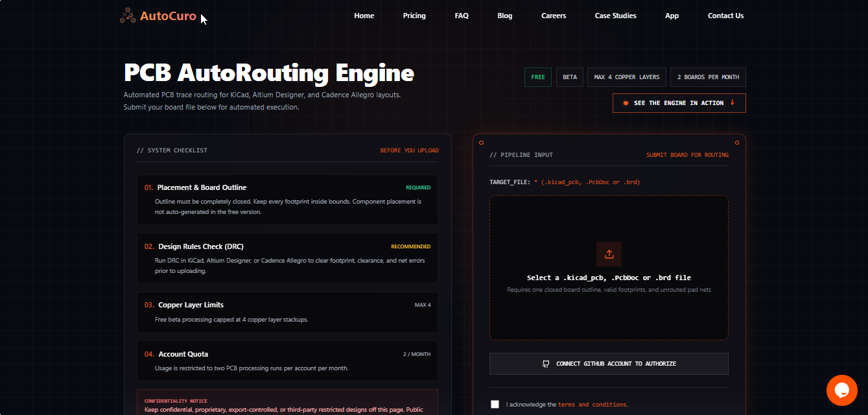Open the Contact Us page
Screen dimensions: 868x415
[x=725, y=16]
